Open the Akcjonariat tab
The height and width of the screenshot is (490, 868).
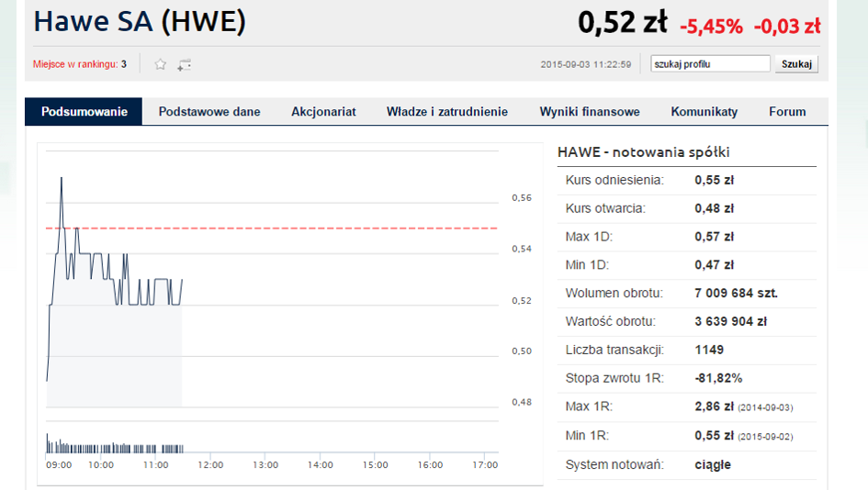pyautogui.click(x=323, y=112)
